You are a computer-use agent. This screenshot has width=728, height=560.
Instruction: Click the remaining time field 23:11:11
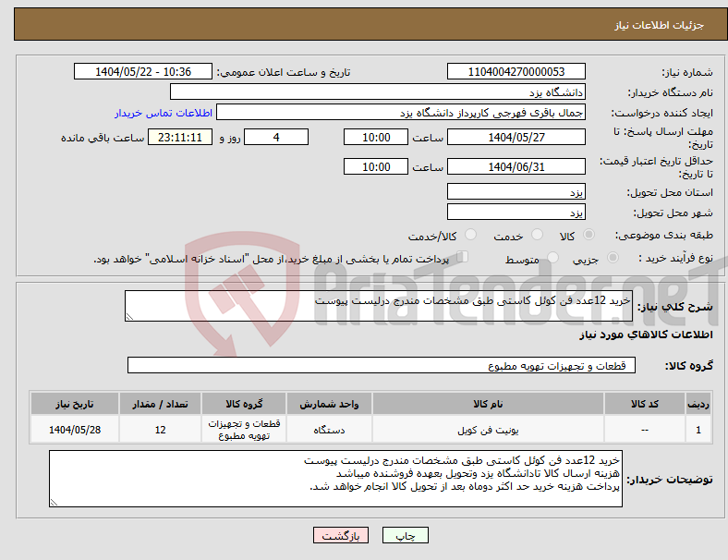(180, 137)
